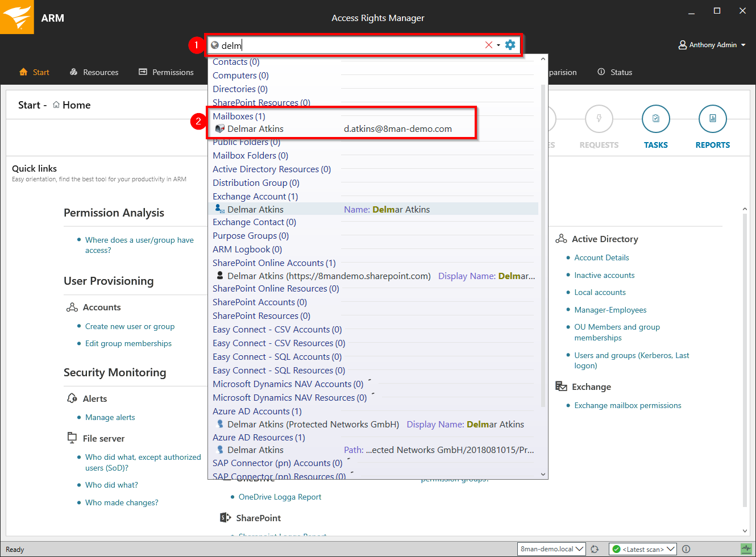Click Active Directory Resources (0) category
Viewport: 756px width, 557px height.
click(272, 169)
